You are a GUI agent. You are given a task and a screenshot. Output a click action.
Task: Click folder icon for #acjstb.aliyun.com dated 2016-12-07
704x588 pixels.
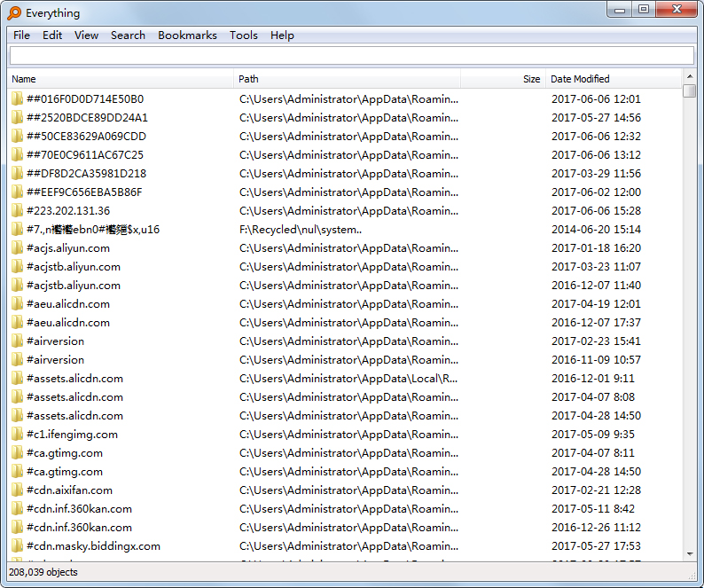coord(17,286)
